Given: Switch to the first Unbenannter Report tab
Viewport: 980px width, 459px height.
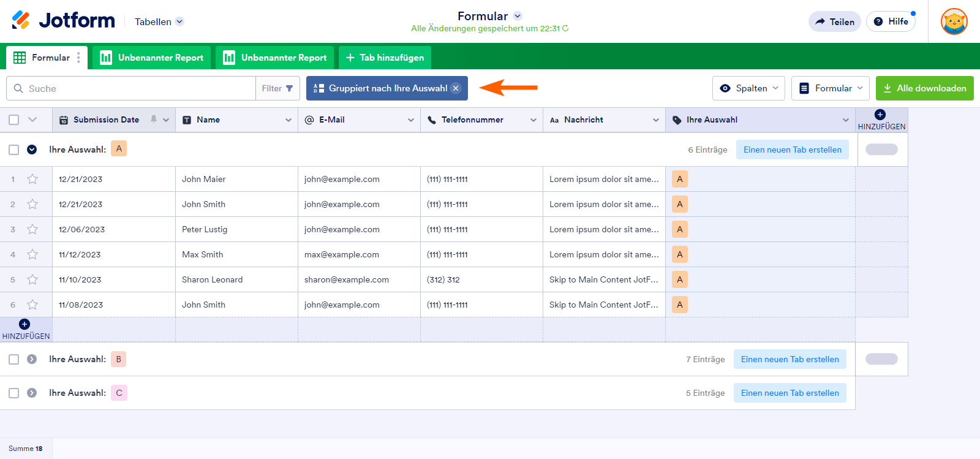Looking at the screenshot, I should 152,58.
